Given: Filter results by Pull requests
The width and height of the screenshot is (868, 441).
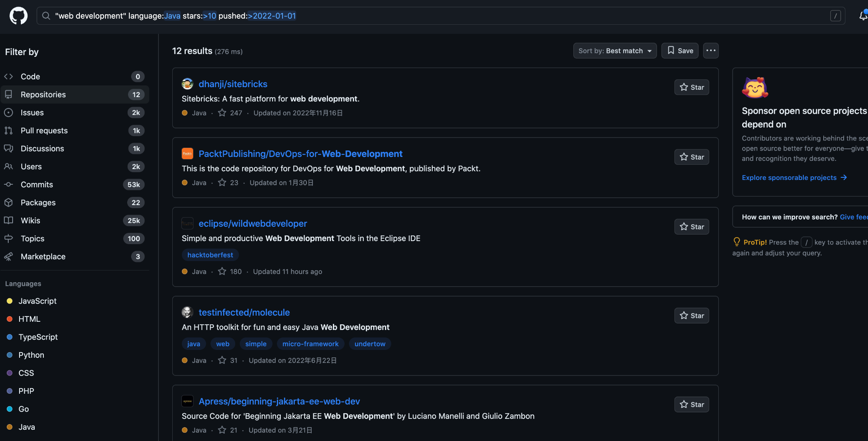Looking at the screenshot, I should click(x=75, y=131).
